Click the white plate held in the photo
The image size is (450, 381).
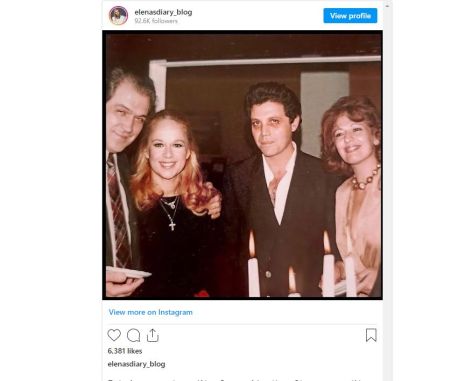(x=128, y=272)
